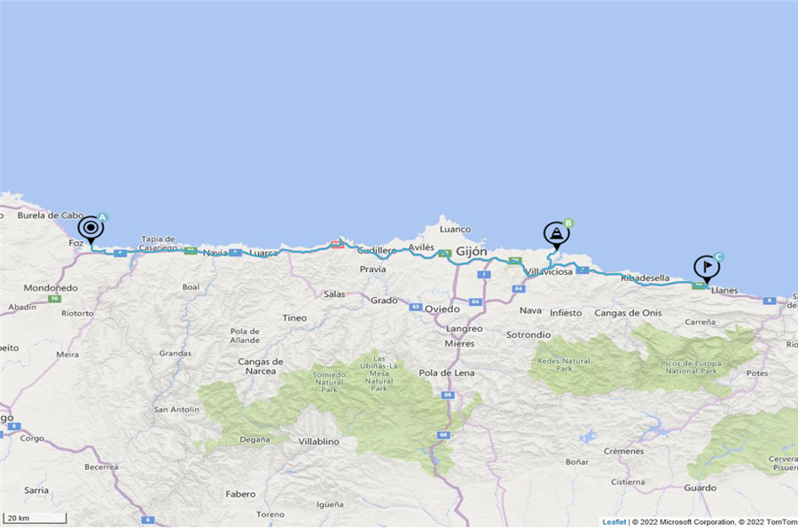This screenshot has height=532, width=798.
Task: Open the Leaflet attribution link
Action: pyautogui.click(x=614, y=522)
